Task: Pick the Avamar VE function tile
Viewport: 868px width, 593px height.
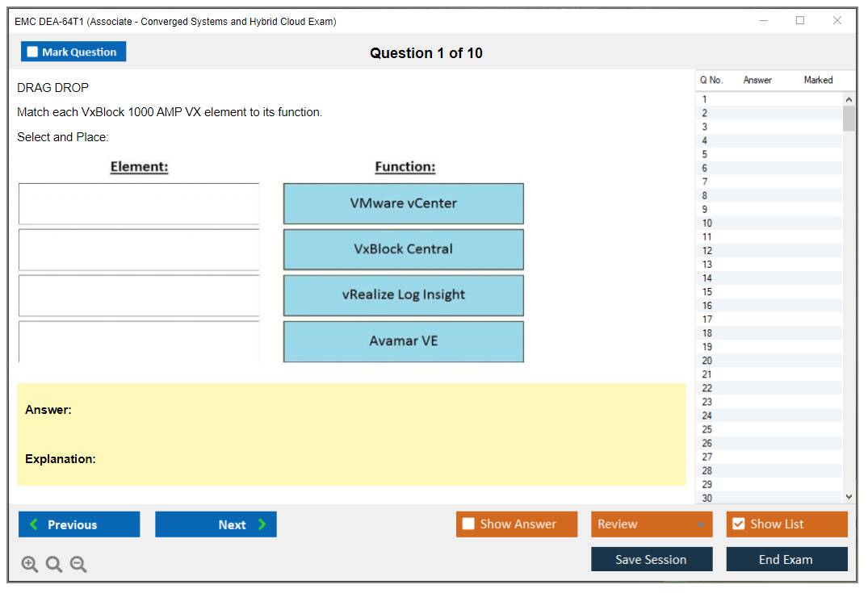Action: (x=403, y=341)
